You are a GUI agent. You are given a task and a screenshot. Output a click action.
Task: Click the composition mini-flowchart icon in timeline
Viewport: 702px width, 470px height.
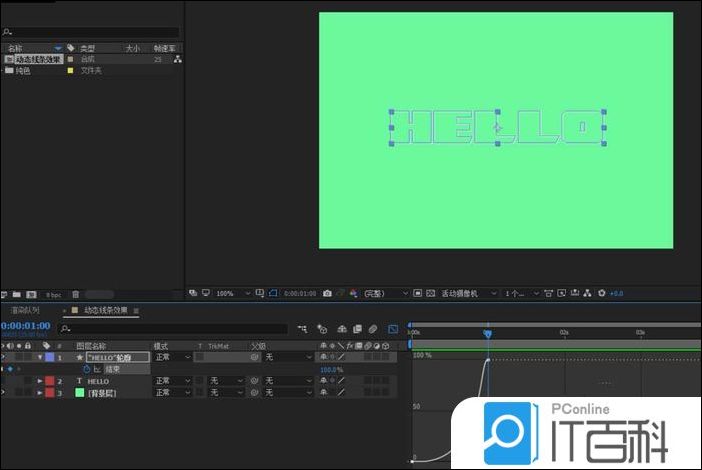pos(303,329)
